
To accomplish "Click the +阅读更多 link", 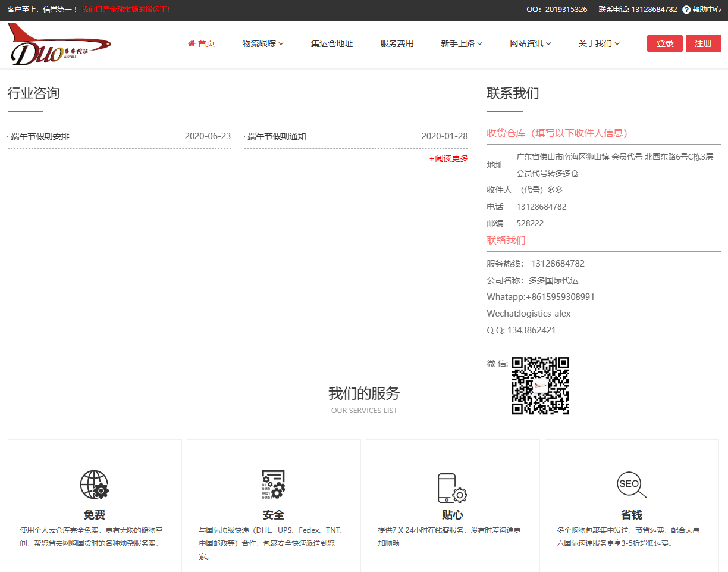I will coord(448,158).
